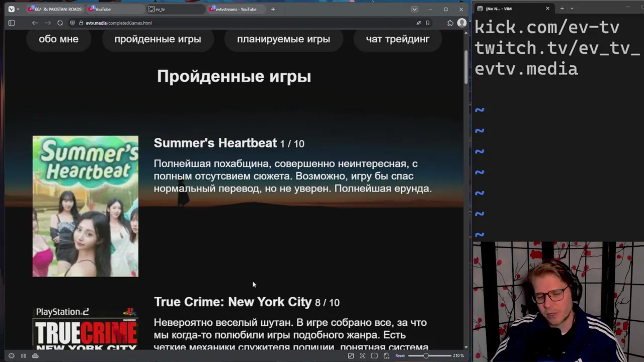Screen dimensions: 644x362
Task: Open a new browser tab with plus
Action: [x=273, y=9]
